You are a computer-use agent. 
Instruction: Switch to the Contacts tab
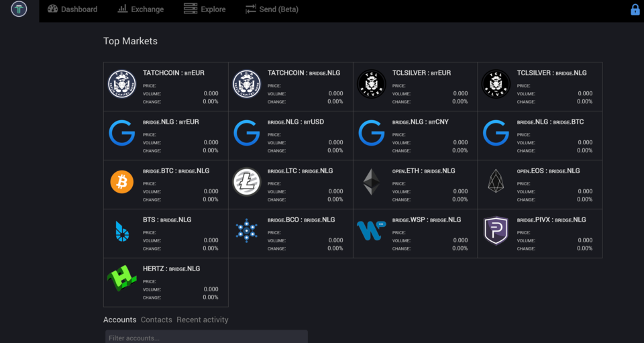coord(156,320)
